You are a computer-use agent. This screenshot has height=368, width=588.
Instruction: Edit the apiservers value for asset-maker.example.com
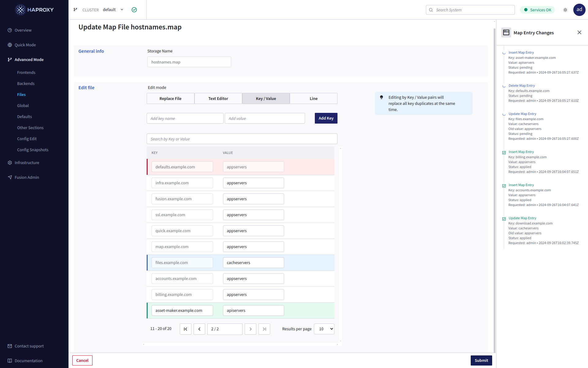[x=254, y=311]
